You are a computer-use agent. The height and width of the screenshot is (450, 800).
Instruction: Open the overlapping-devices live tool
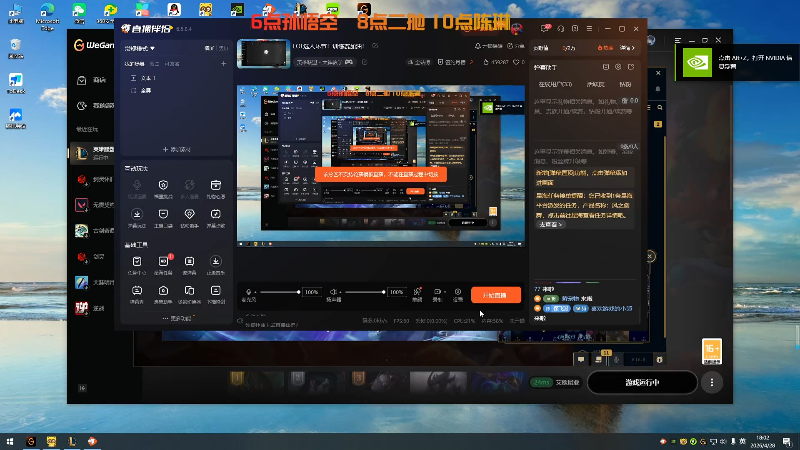(189, 293)
